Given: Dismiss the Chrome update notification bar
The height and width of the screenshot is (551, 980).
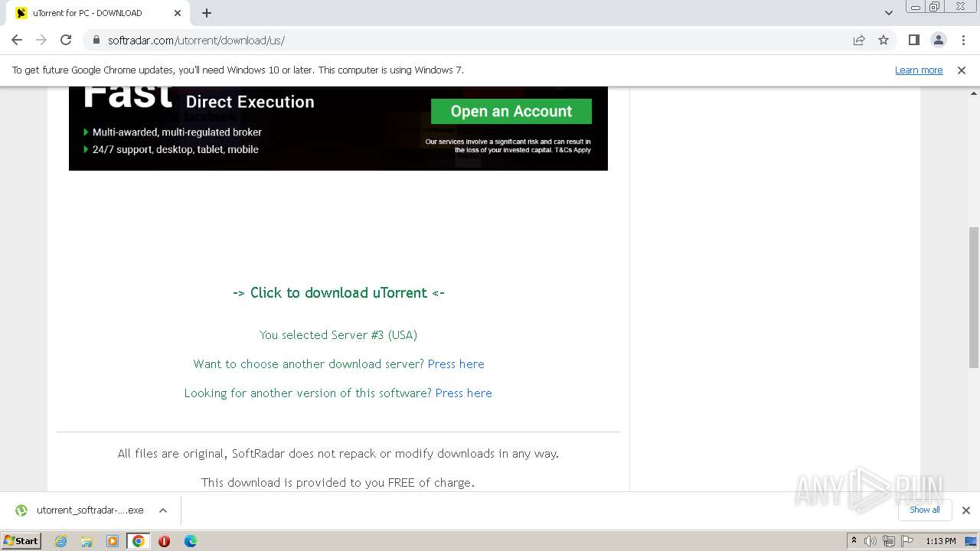Looking at the screenshot, I should point(962,70).
